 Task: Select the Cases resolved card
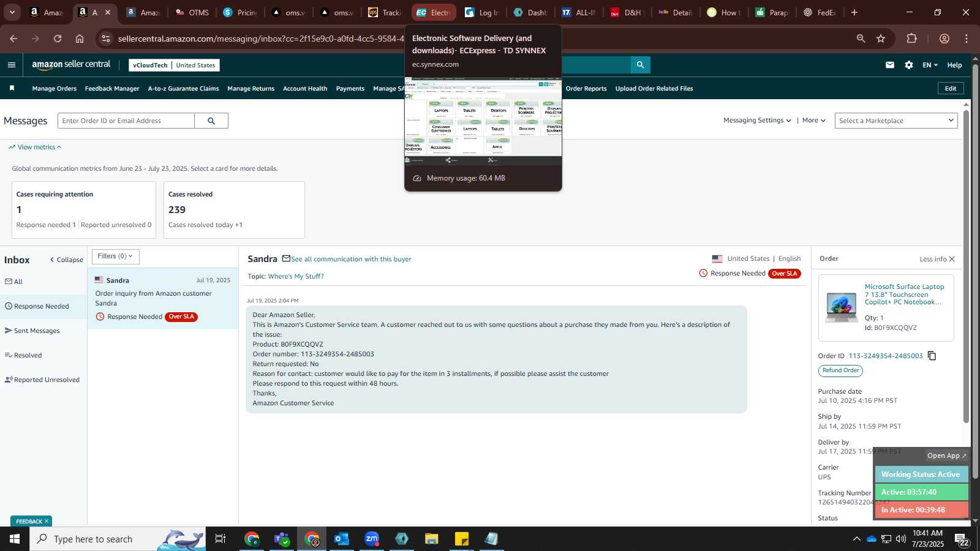pyautogui.click(x=235, y=210)
